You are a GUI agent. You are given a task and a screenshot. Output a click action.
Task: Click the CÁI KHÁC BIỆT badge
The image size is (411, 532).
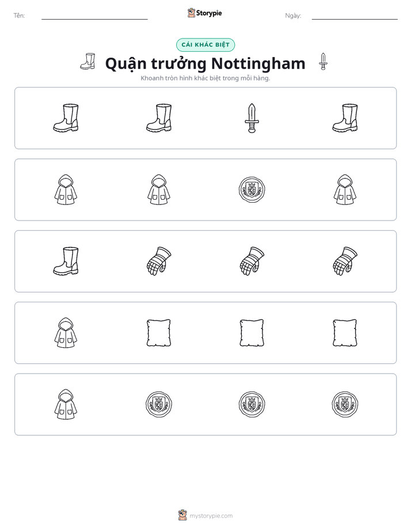click(205, 45)
